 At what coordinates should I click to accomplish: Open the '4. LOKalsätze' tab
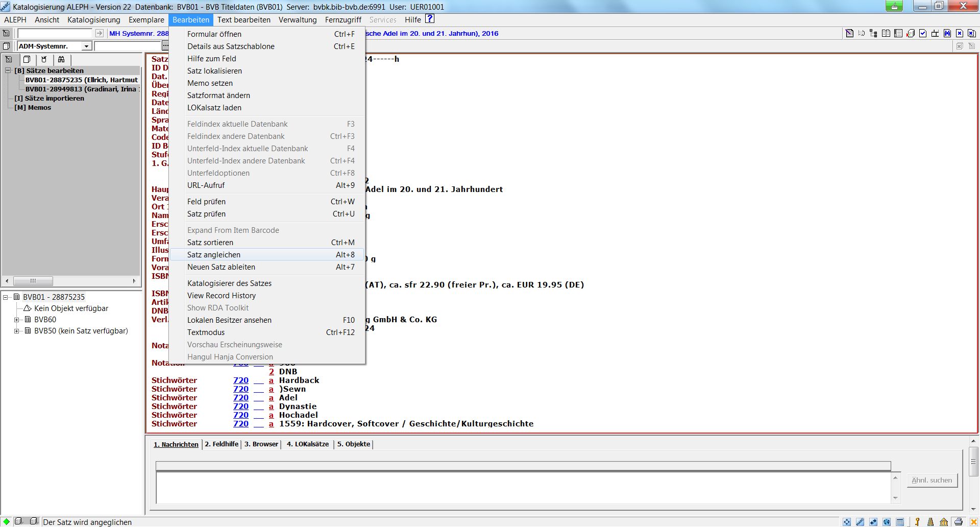[x=307, y=444]
